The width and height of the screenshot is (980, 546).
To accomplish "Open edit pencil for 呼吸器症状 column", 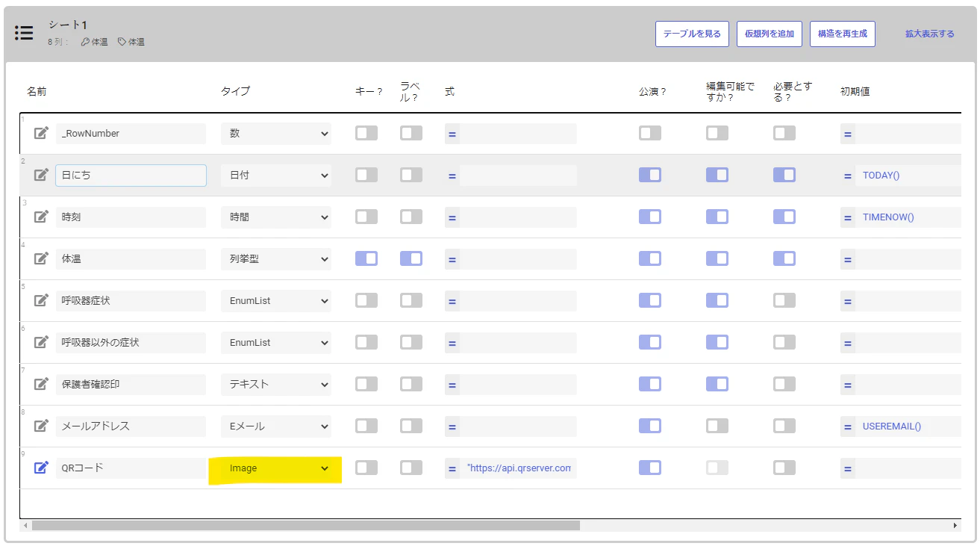I will (x=42, y=301).
